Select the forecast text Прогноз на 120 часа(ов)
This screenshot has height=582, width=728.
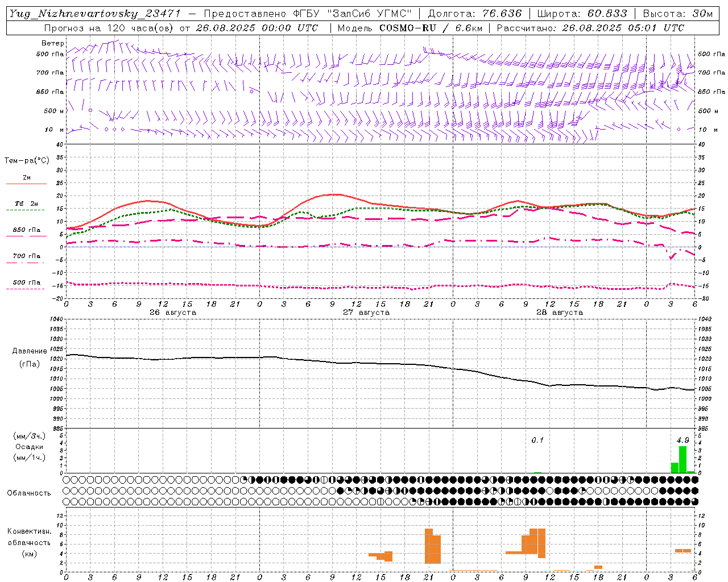(109, 28)
